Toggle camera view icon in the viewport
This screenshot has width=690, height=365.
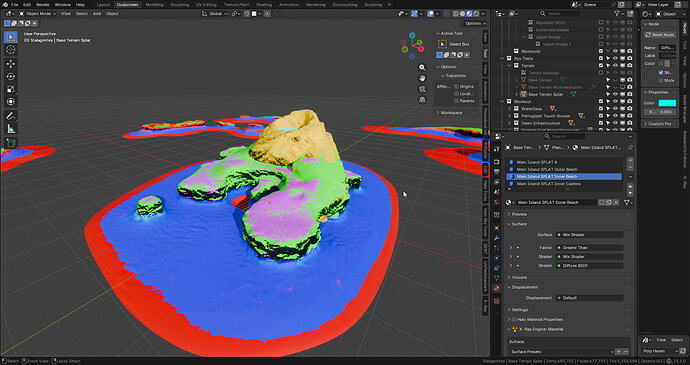coord(422,89)
